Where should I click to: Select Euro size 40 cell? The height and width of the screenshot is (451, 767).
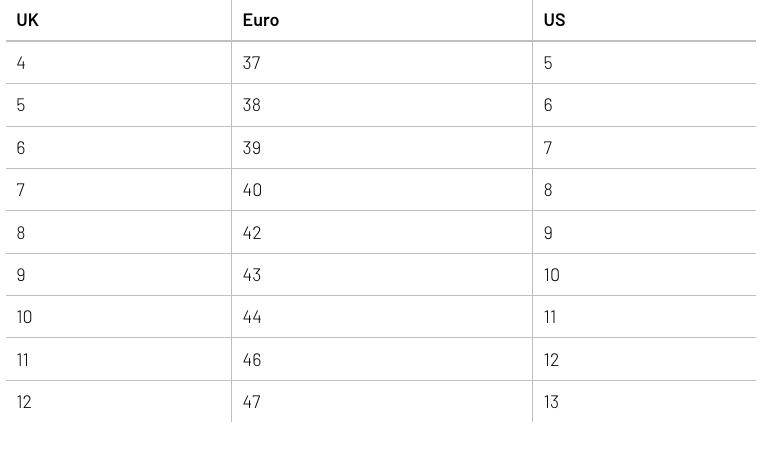(252, 190)
